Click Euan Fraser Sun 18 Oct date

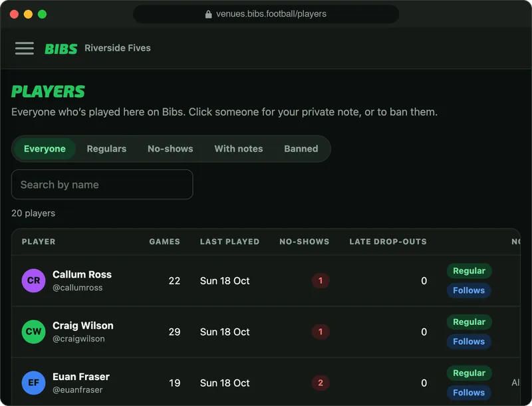[x=225, y=383]
